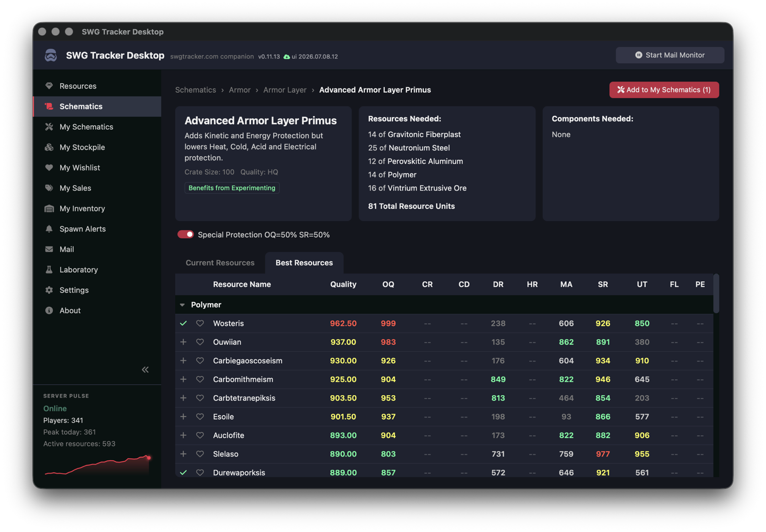Click Add to My Schematics button
Screen dimensions: 766x532
664,90
